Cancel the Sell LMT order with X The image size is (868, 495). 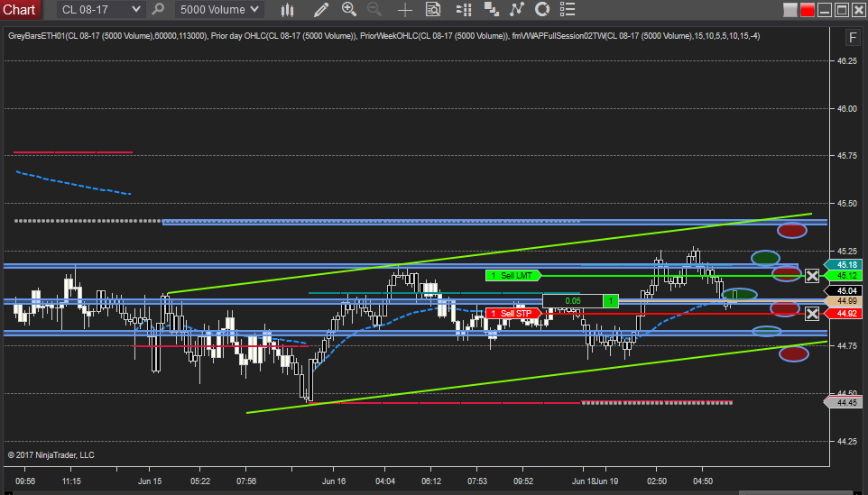coord(811,275)
